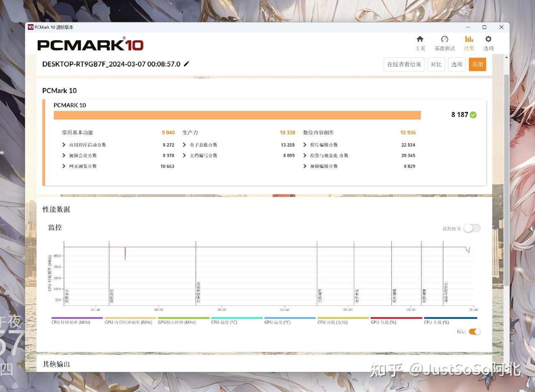Click the 常用基本功能 group heading
Viewport: 535px width, 392px height.
coord(77,132)
